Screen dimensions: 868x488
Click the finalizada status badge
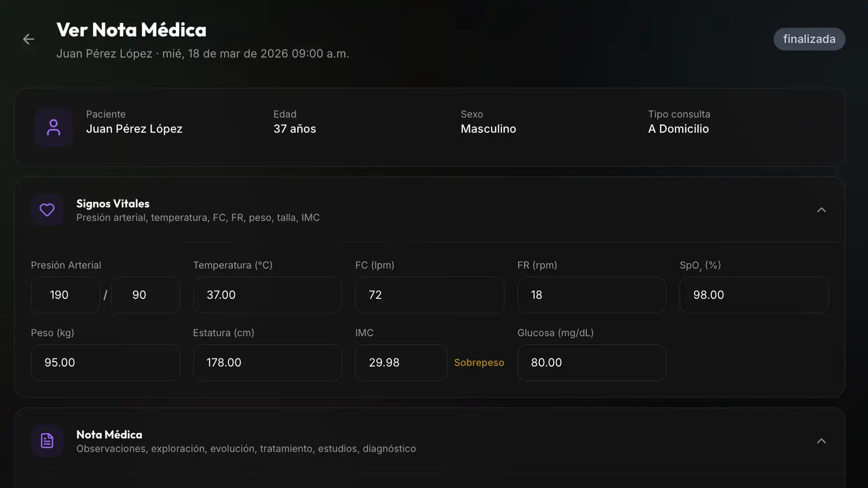coord(809,39)
